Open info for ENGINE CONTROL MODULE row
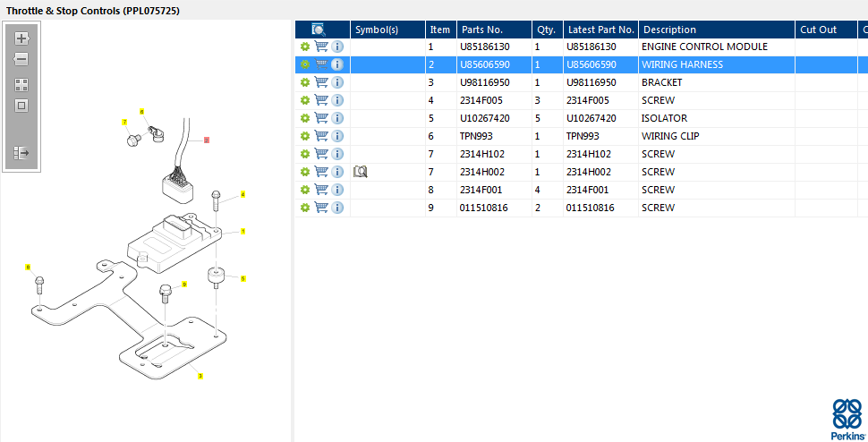Viewport: 868px width, 442px height. [x=337, y=47]
